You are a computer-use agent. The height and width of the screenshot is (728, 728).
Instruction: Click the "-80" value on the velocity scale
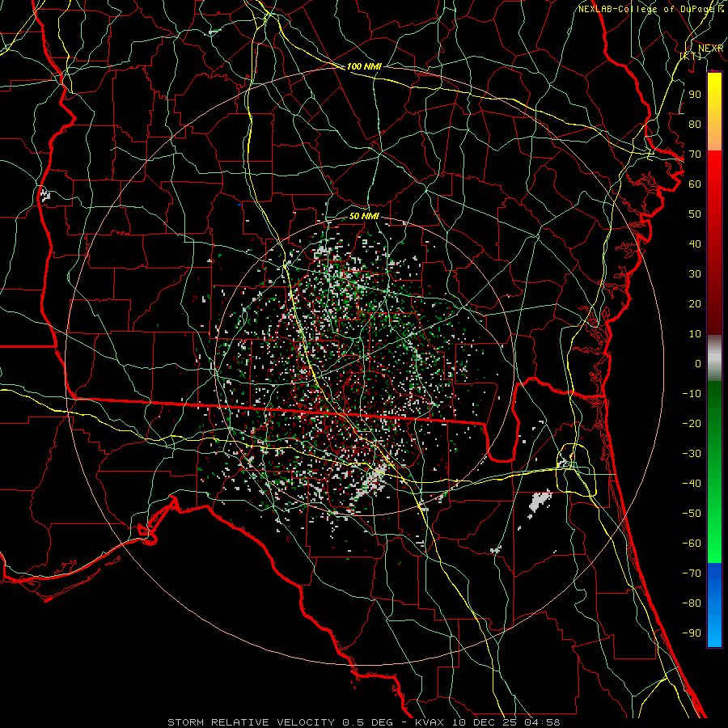[x=692, y=603]
